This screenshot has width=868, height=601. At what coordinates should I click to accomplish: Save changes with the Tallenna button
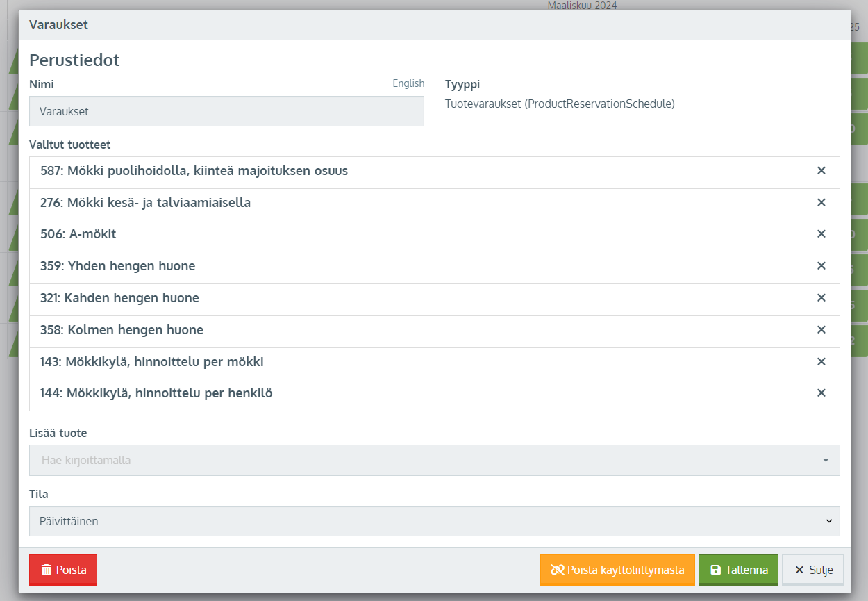click(738, 570)
